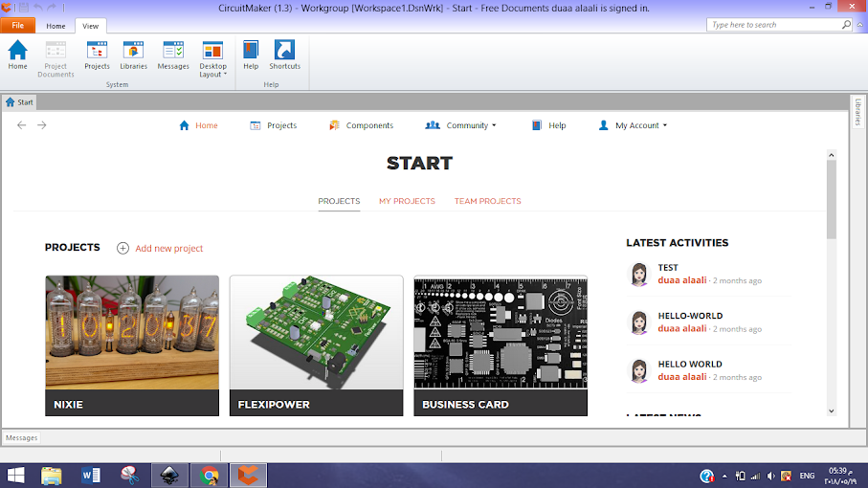
Task: Click the page scrollbar up arrow
Action: click(x=831, y=155)
